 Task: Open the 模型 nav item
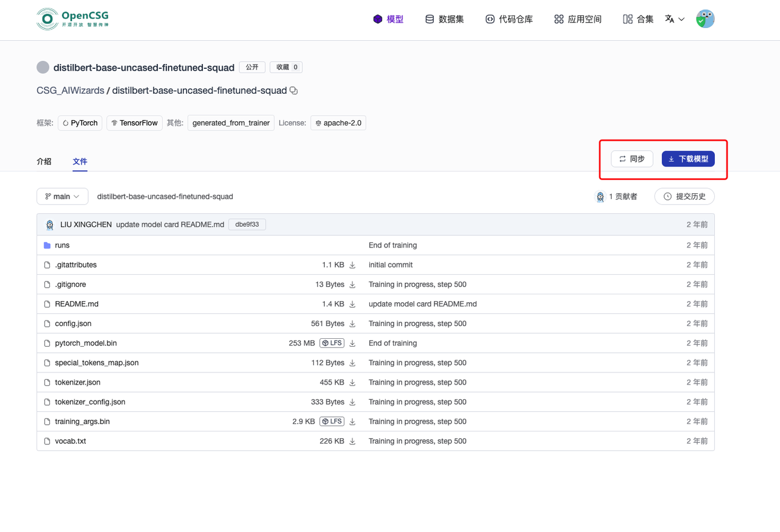coord(388,19)
